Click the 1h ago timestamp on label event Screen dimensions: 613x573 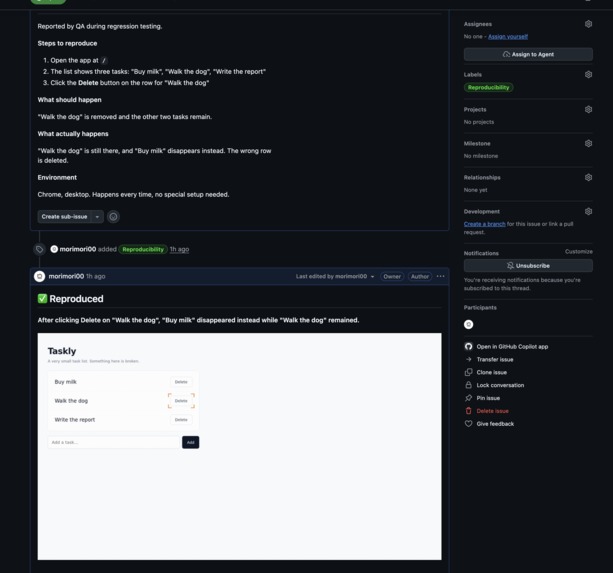pyautogui.click(x=179, y=249)
